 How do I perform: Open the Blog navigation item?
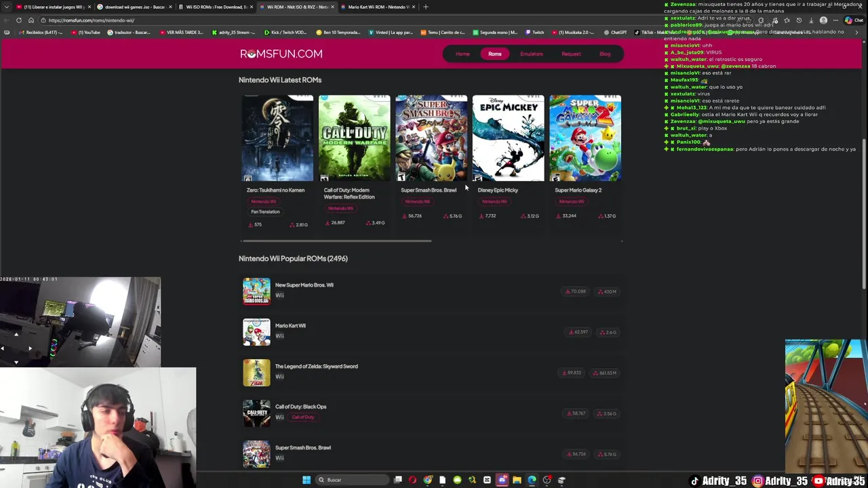point(605,54)
